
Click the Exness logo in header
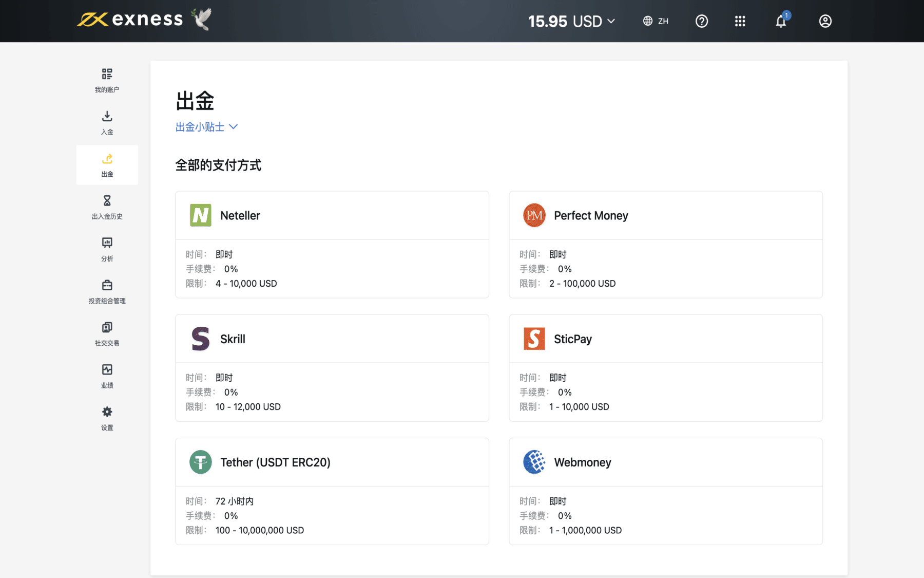130,20
